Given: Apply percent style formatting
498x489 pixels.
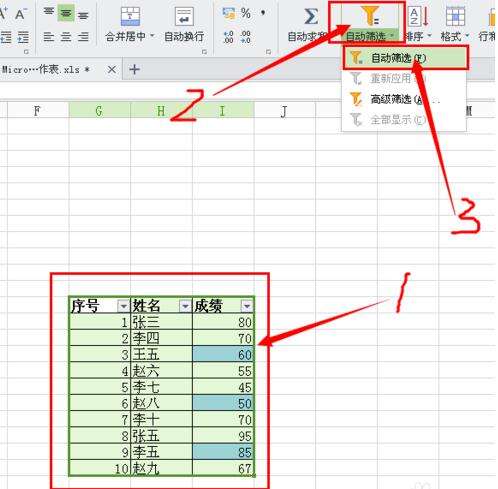Looking at the screenshot, I should coord(246,13).
